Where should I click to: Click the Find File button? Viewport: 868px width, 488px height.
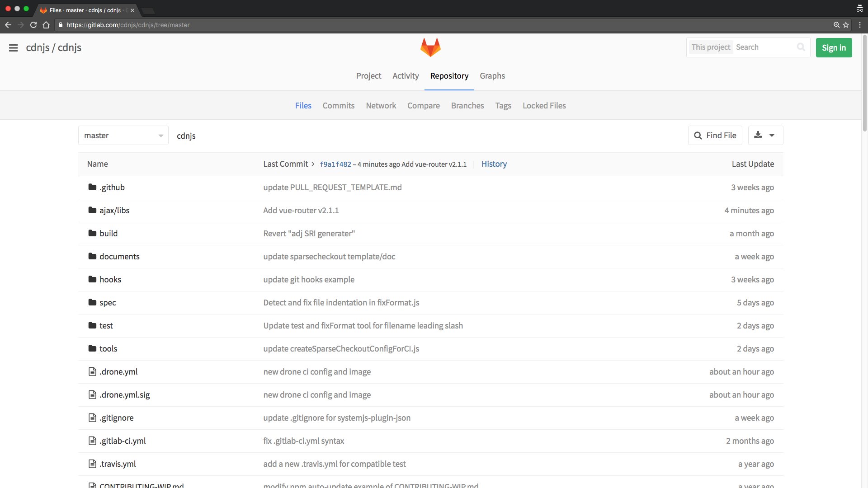(x=715, y=136)
